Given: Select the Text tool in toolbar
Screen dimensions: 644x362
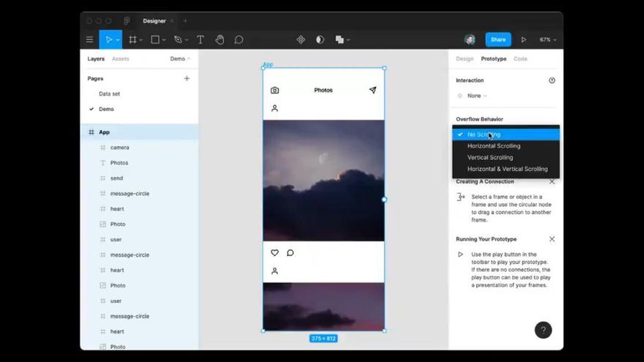Looking at the screenshot, I should [x=201, y=39].
